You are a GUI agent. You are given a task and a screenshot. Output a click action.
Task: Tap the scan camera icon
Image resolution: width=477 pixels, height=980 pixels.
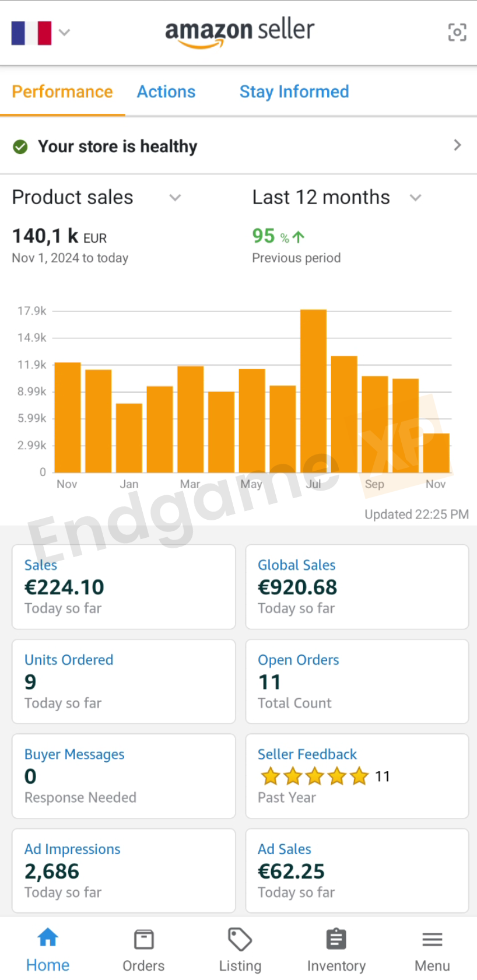coord(457,32)
